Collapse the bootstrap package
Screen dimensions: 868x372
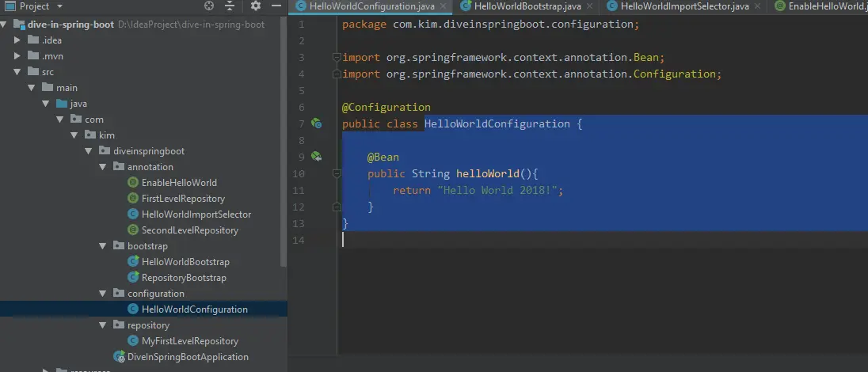pos(102,246)
